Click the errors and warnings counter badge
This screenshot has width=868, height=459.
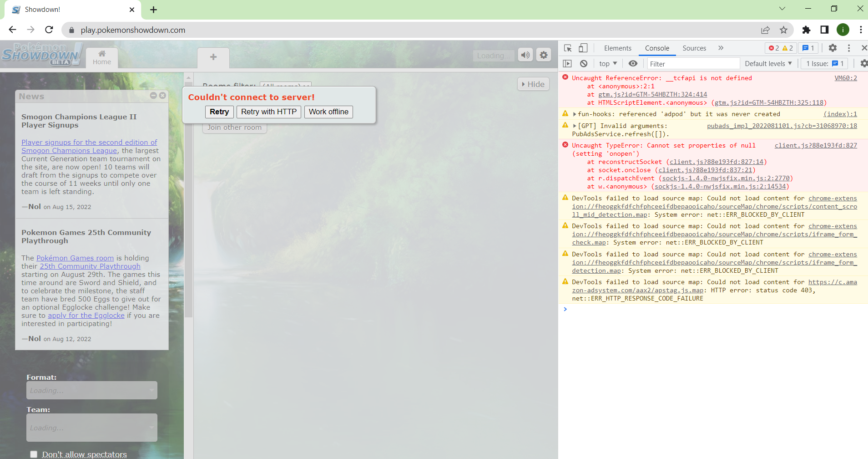781,48
